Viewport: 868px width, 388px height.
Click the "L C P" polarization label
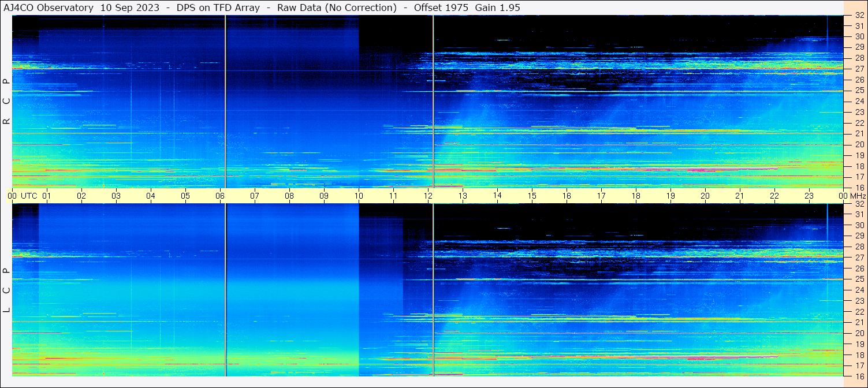(6, 290)
